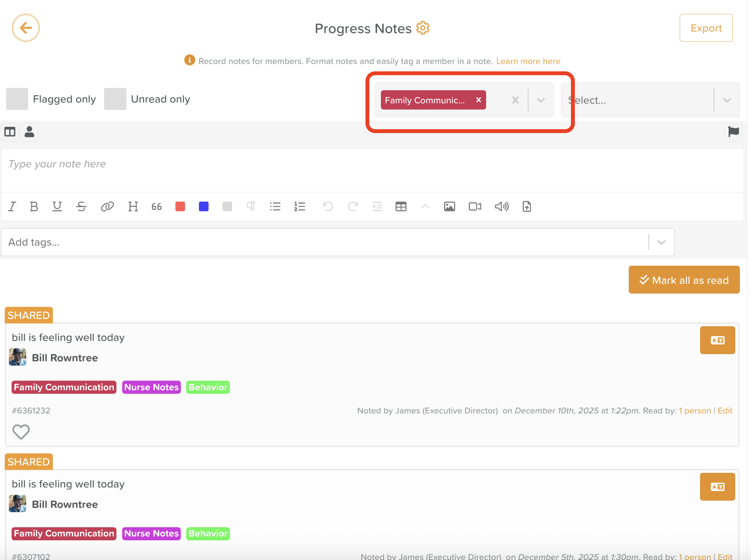The width and height of the screenshot is (751, 560).
Task: Like the first note with heart
Action: (x=21, y=432)
